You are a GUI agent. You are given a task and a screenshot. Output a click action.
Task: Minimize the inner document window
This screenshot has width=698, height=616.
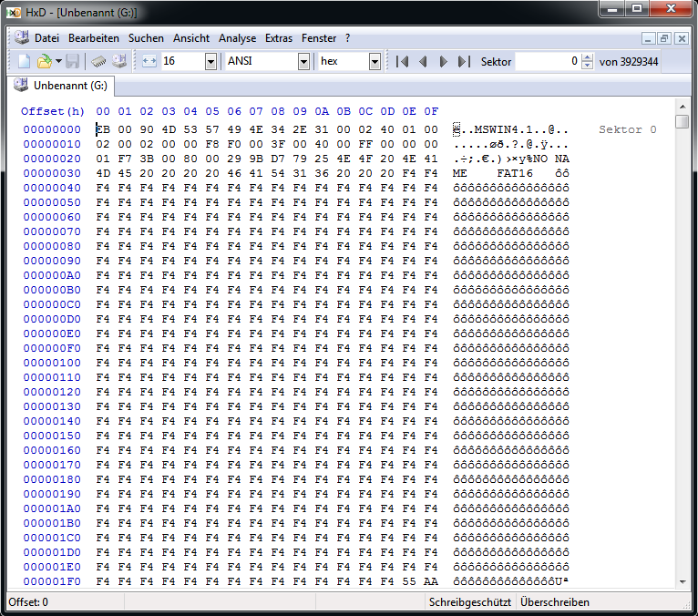pyautogui.click(x=648, y=38)
